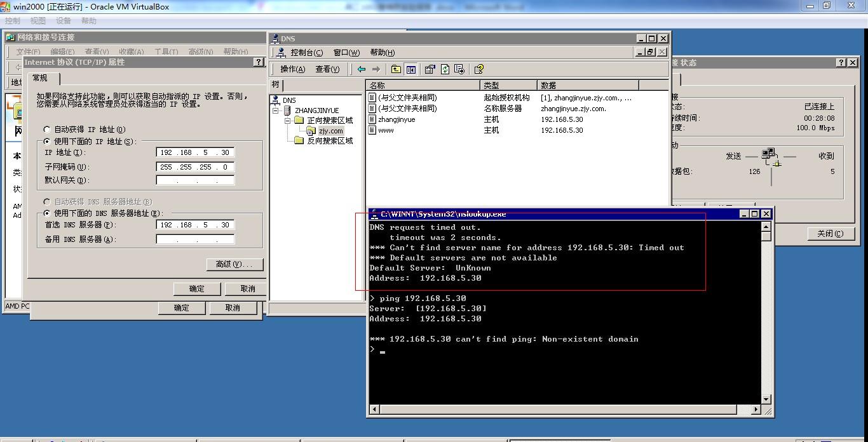The width and height of the screenshot is (868, 442).
Task: Select the 反向搜索区域 folder icon
Action: click(299, 141)
